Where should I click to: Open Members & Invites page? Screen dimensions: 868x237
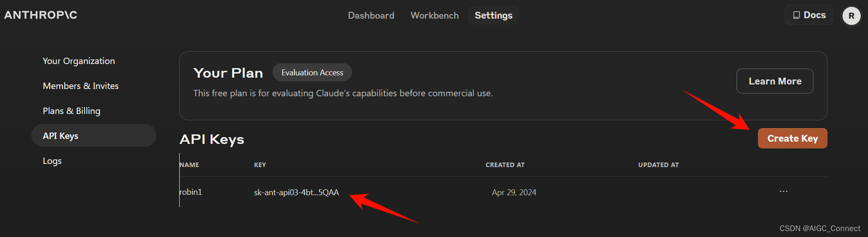pos(81,86)
